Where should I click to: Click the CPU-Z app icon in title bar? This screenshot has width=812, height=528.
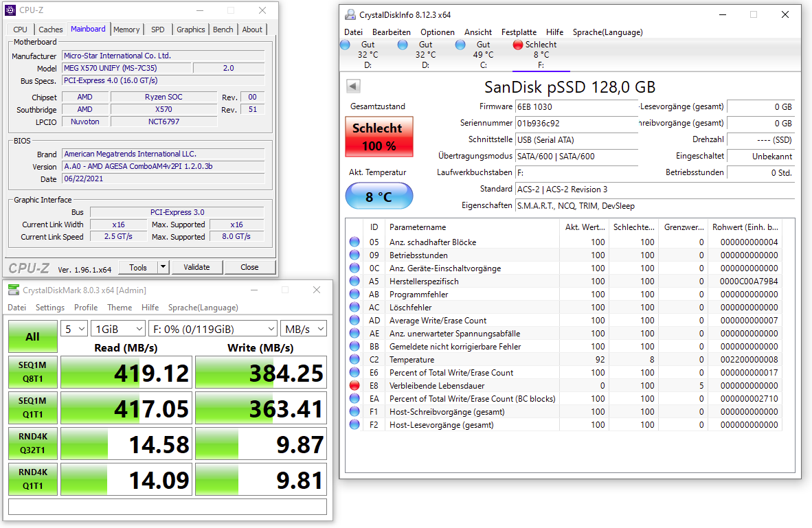point(10,10)
